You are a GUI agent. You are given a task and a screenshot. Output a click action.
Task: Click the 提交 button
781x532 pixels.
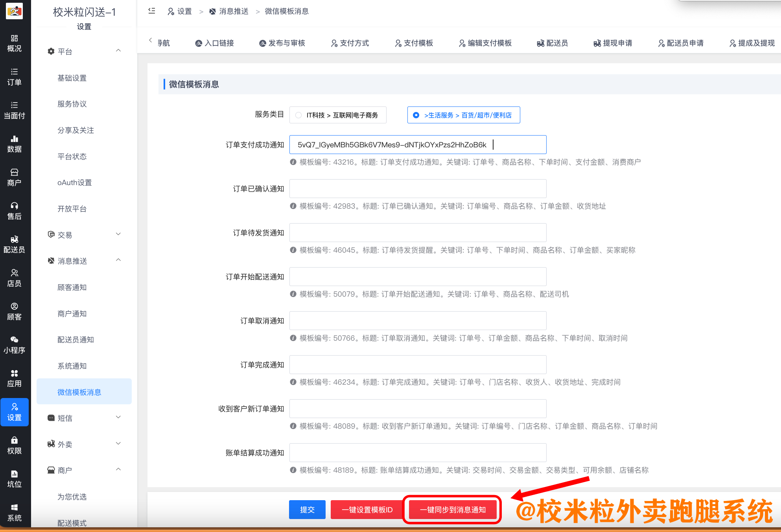tap(307, 510)
